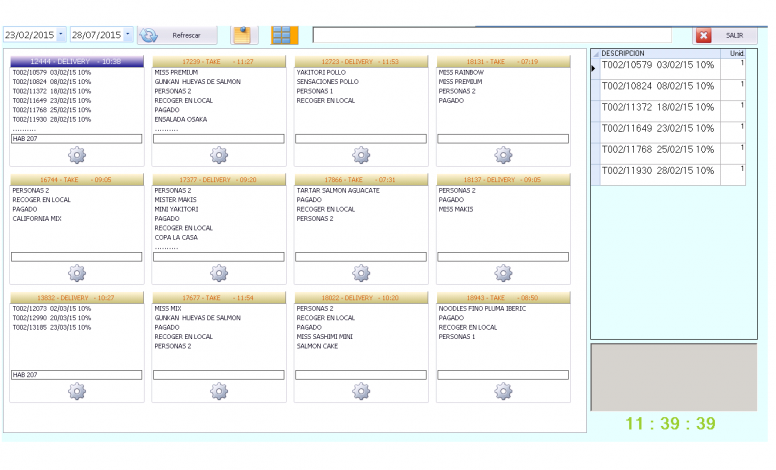Click the HAB 207 field in order 12444
Screen dimensions: 776x470
[x=77, y=139]
